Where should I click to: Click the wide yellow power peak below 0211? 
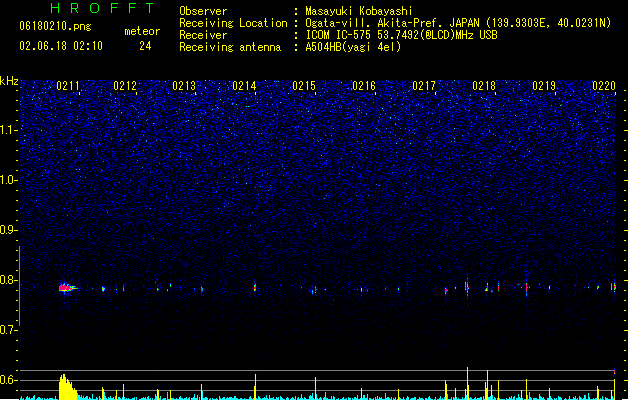tap(67, 387)
